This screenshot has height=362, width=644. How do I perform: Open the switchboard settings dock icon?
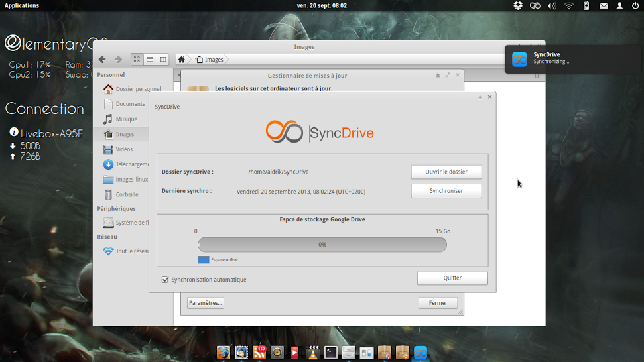click(367, 353)
